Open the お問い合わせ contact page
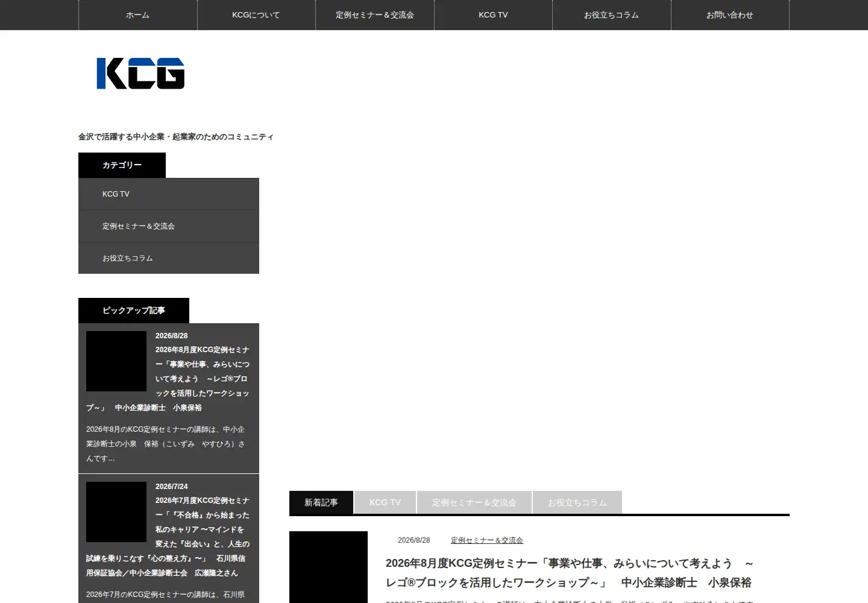The image size is (868, 603). [730, 15]
